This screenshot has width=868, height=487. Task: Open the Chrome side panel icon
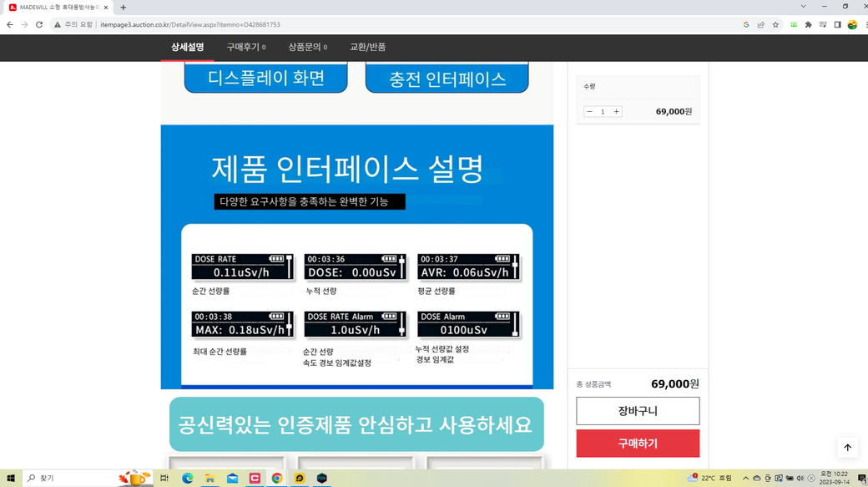(837, 25)
